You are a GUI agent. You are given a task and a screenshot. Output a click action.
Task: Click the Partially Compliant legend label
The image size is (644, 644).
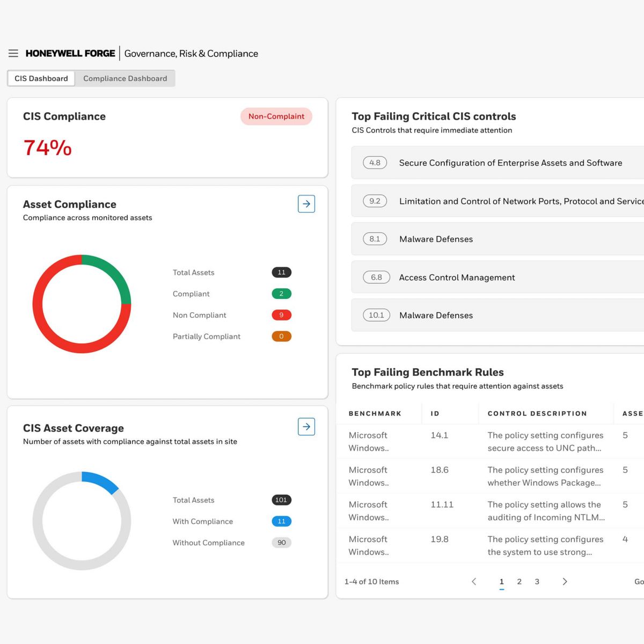click(207, 336)
